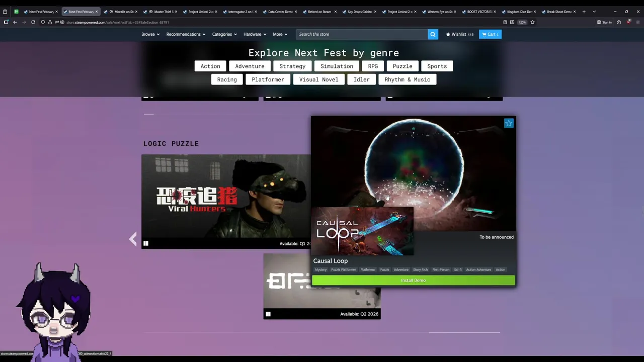Image resolution: width=644 pixels, height=362 pixels.
Task: Click the store search magnifier button
Action: pos(433,34)
